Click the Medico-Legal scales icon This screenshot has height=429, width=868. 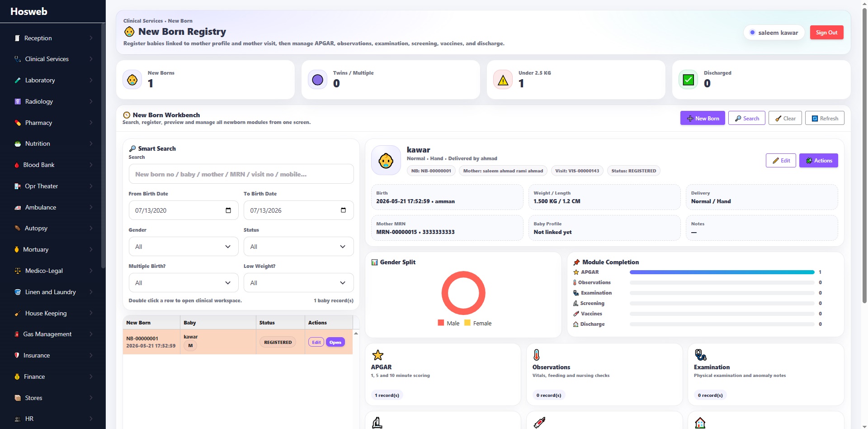tap(18, 271)
